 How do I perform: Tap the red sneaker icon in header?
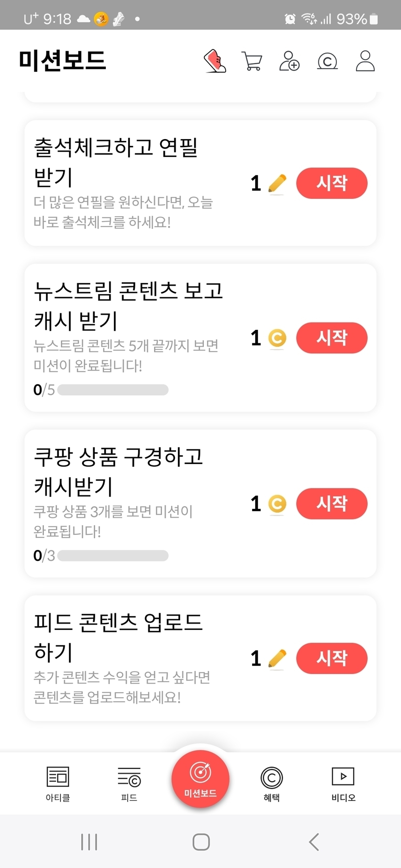coord(215,61)
